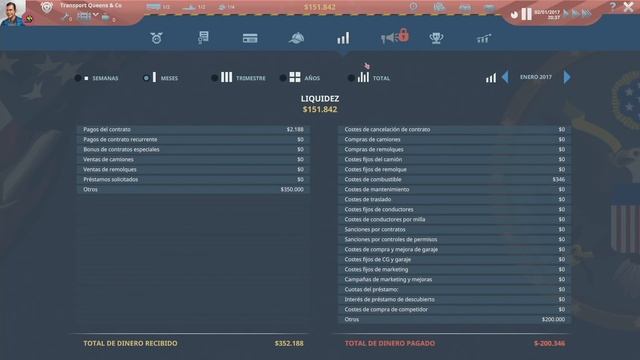This screenshot has height=360, width=640.
Task: Click the date and time display
Action: (x=547, y=15)
